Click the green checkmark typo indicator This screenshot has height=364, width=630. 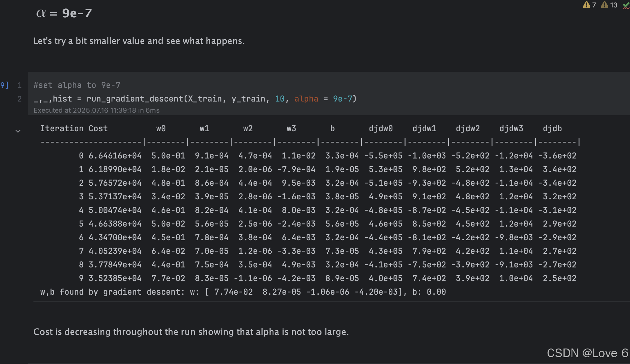626,6
